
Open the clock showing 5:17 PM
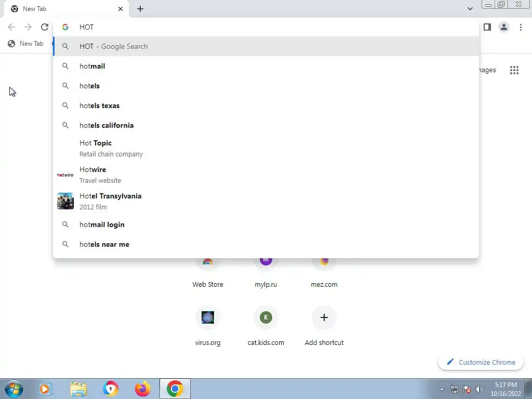[506, 389]
